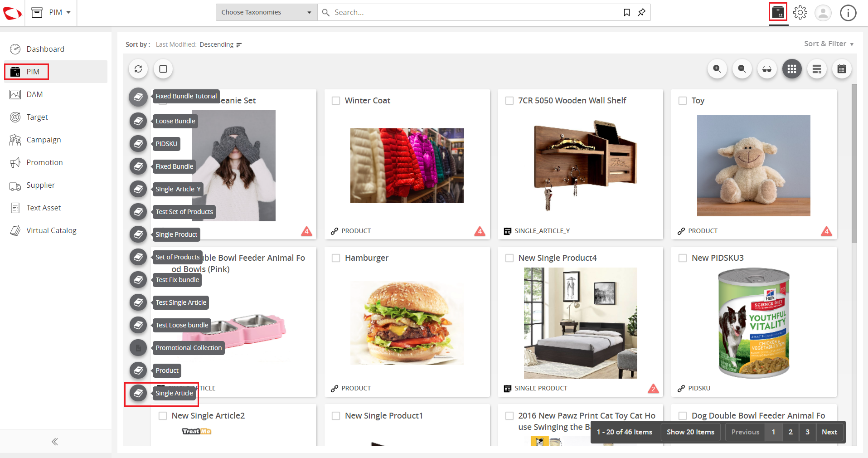Create a Loose Bundle item

[x=138, y=121]
